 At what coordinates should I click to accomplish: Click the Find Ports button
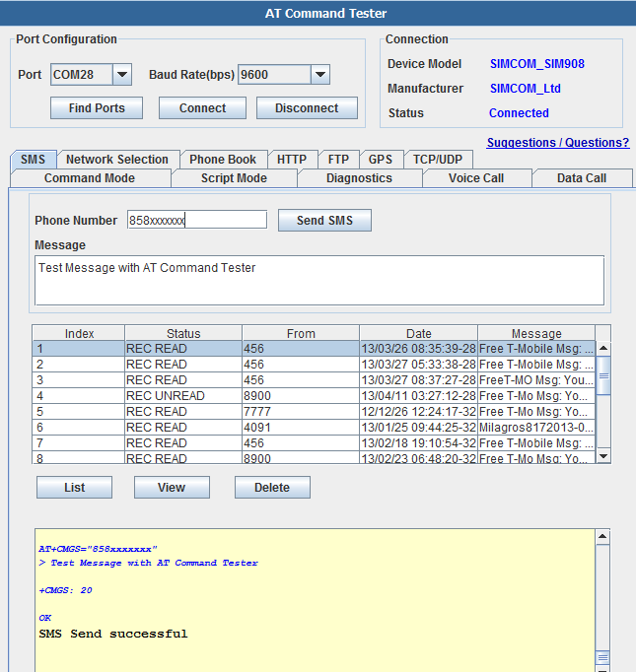(x=97, y=108)
